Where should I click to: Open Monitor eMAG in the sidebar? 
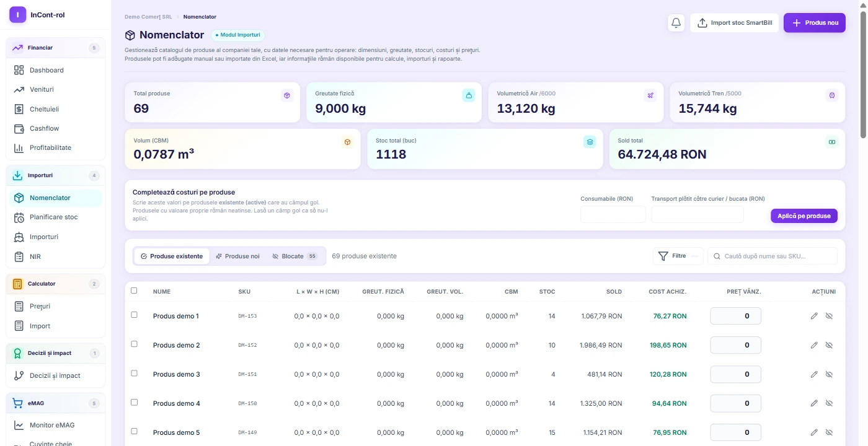pyautogui.click(x=56, y=425)
